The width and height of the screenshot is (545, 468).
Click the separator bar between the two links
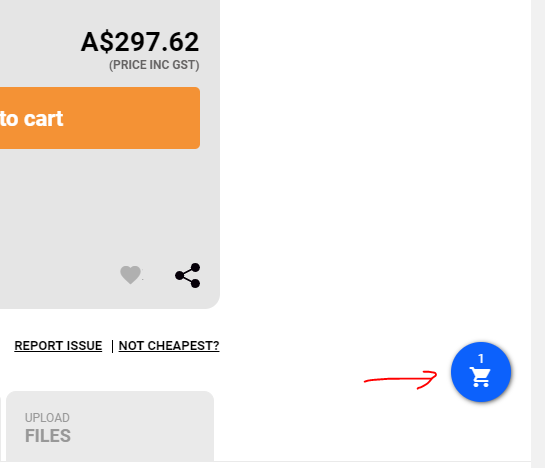[112, 346]
